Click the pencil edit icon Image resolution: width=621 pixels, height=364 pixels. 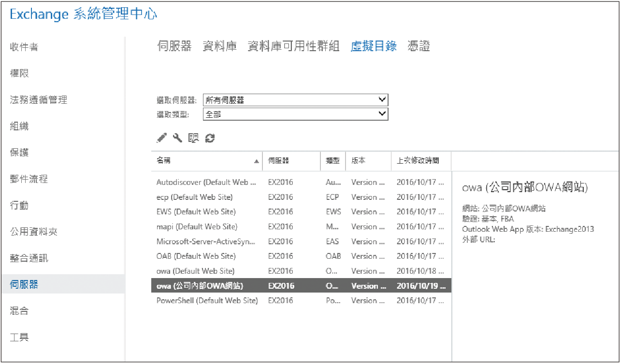point(161,138)
